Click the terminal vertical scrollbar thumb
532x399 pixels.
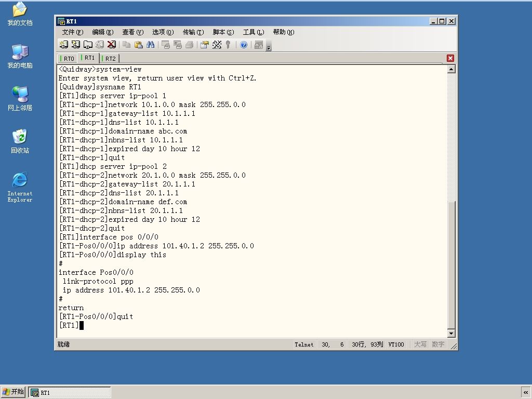pos(451,264)
